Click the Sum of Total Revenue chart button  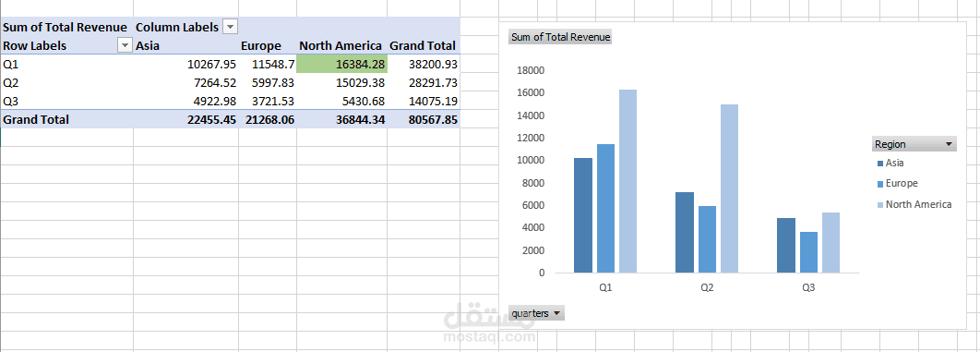560,37
